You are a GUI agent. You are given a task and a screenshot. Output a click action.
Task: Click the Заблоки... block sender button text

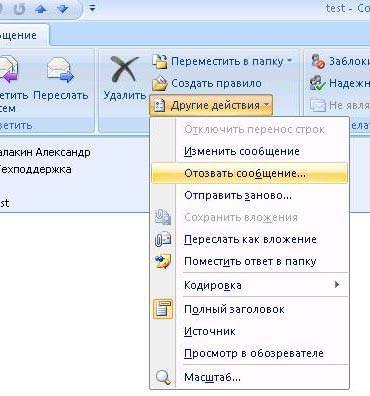click(x=349, y=61)
